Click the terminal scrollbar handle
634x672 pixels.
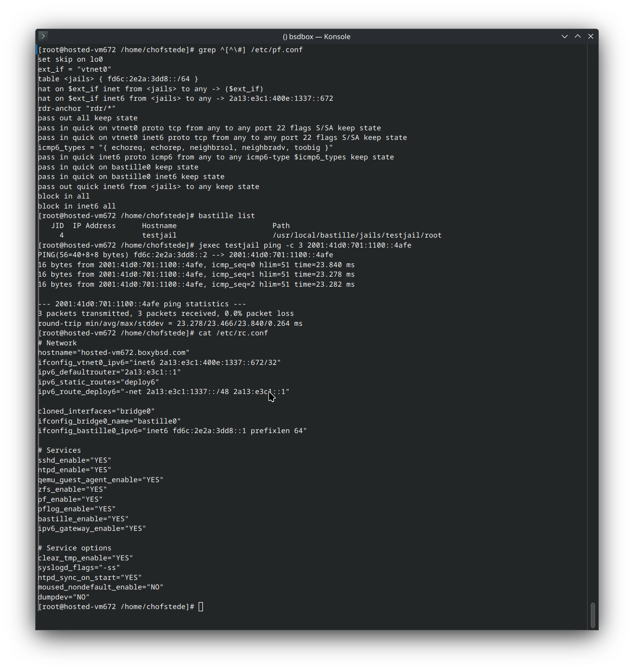click(593, 615)
